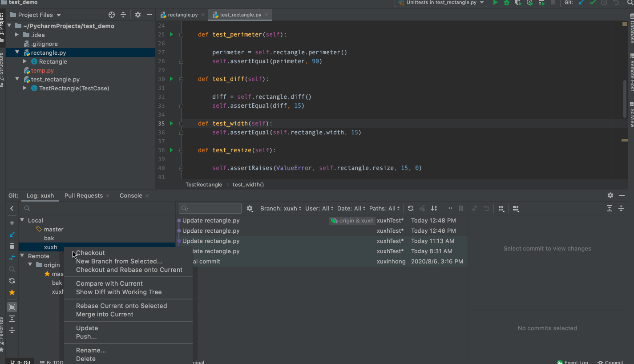The image size is (634, 364).
Task: Open the User: All filter dropdown
Action: [319, 208]
